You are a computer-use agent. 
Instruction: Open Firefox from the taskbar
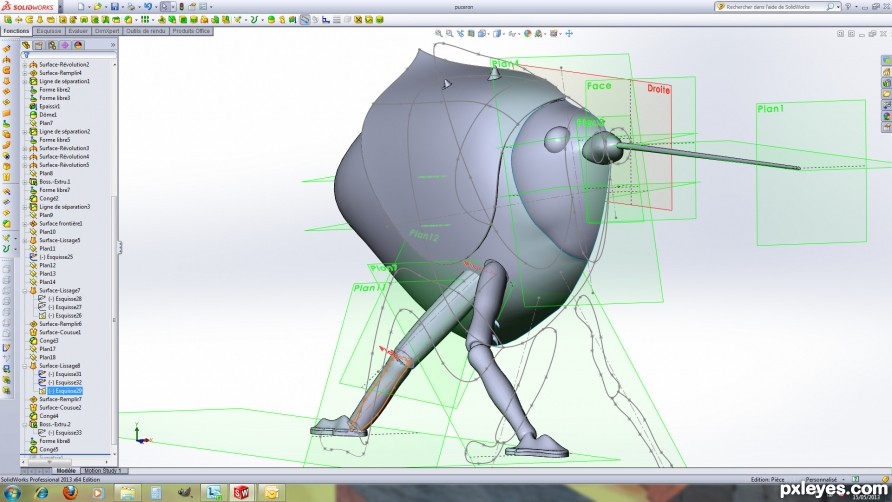click(70, 492)
